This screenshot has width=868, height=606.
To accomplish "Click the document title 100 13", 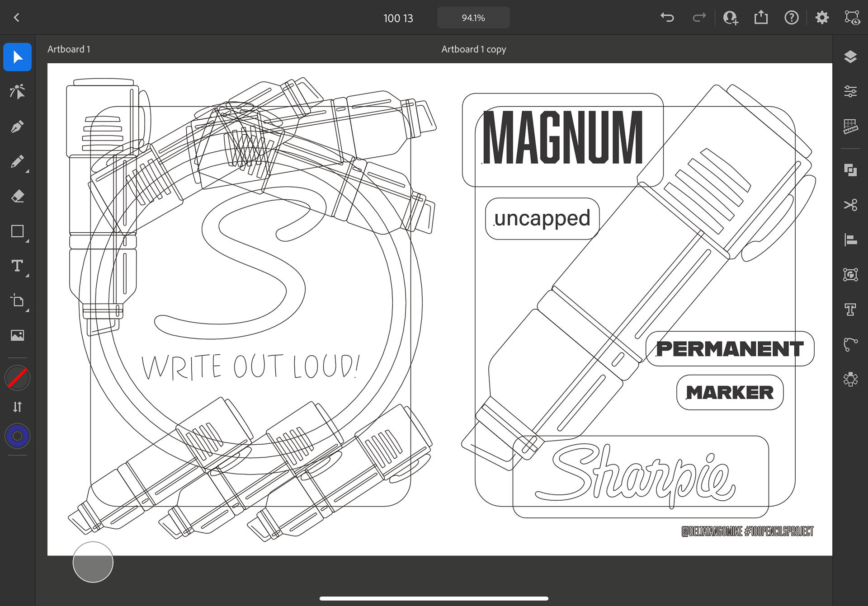I will 398,18.
